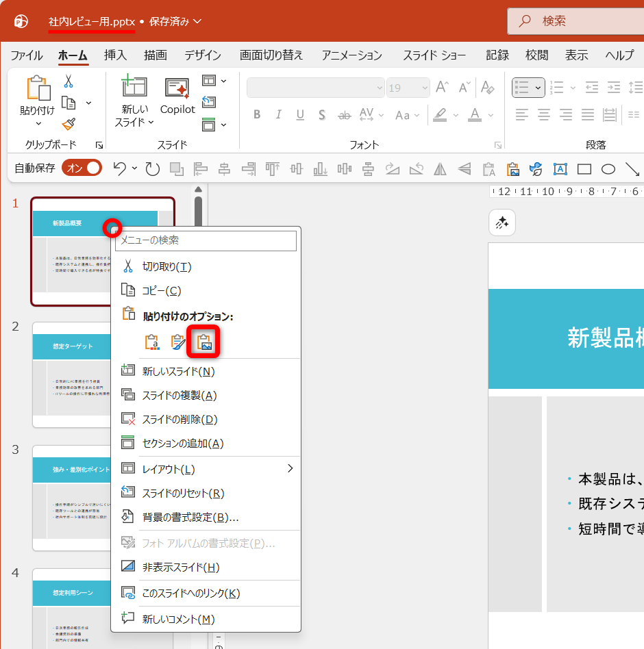The image size is (644, 649).
Task: Click the Undo arrow in quick access toolbar
Action: point(120,168)
